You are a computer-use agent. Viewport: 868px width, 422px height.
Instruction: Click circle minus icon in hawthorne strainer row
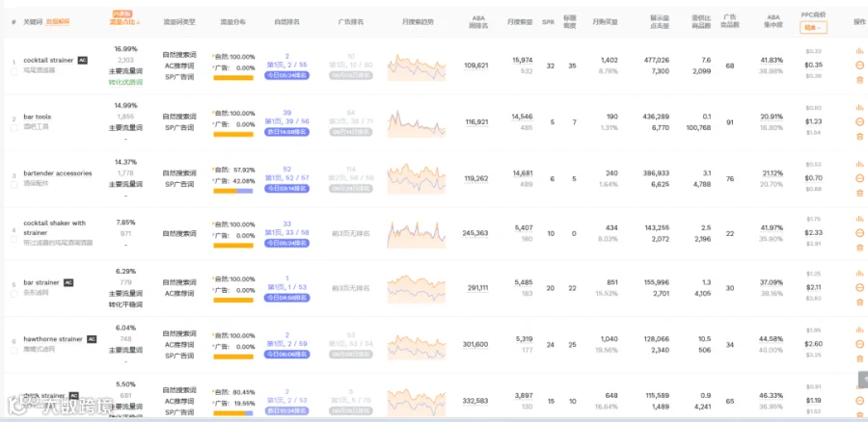coord(859,344)
